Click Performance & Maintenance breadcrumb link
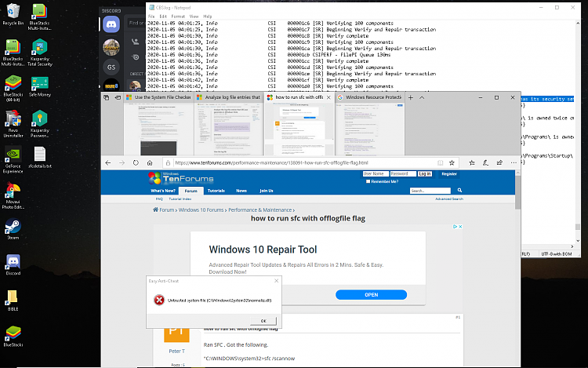This screenshot has height=368, width=588. pyautogui.click(x=260, y=210)
